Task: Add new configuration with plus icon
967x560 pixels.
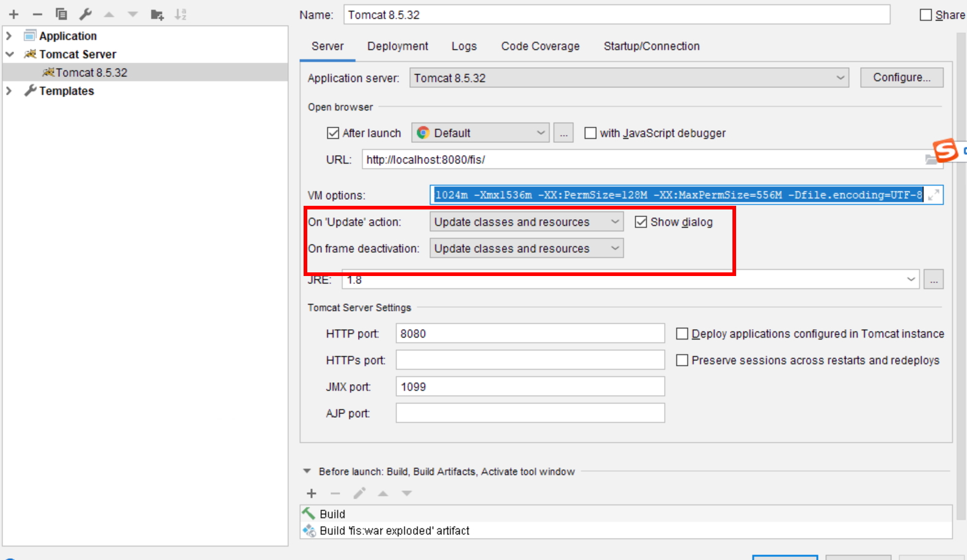Action: (13, 14)
